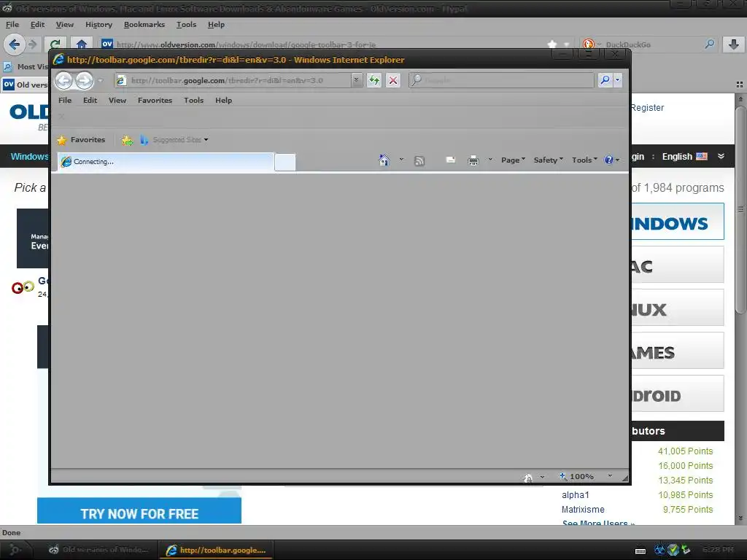The width and height of the screenshot is (747, 560).
Task: Click the IE search magnifier button
Action: coord(605,80)
